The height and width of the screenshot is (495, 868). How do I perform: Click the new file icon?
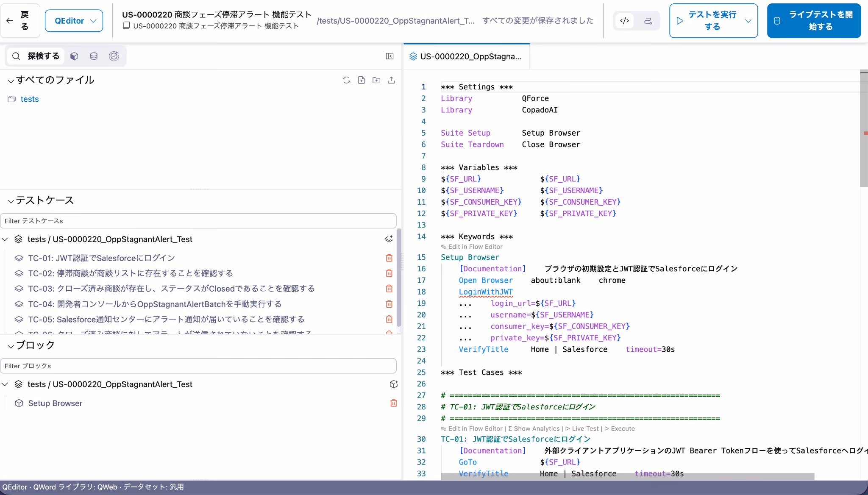point(361,80)
